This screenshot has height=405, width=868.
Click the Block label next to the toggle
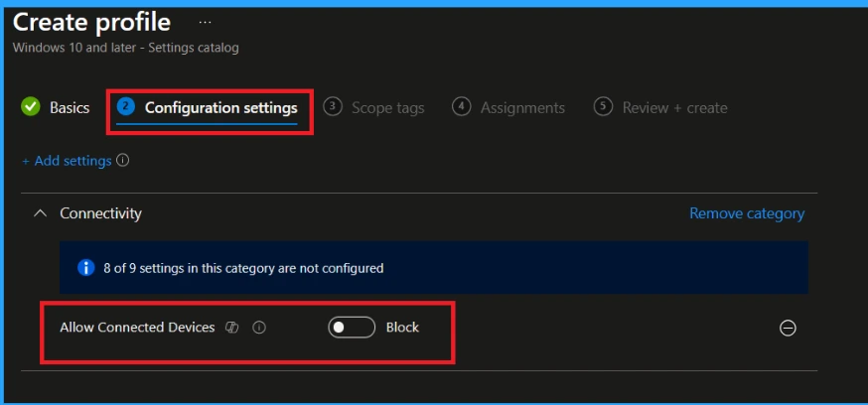pos(402,328)
